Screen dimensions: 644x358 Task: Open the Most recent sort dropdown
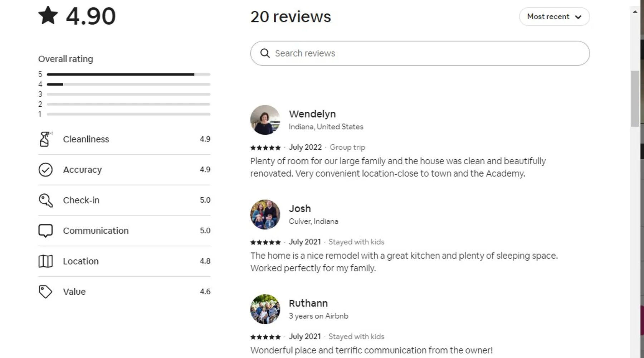(554, 16)
